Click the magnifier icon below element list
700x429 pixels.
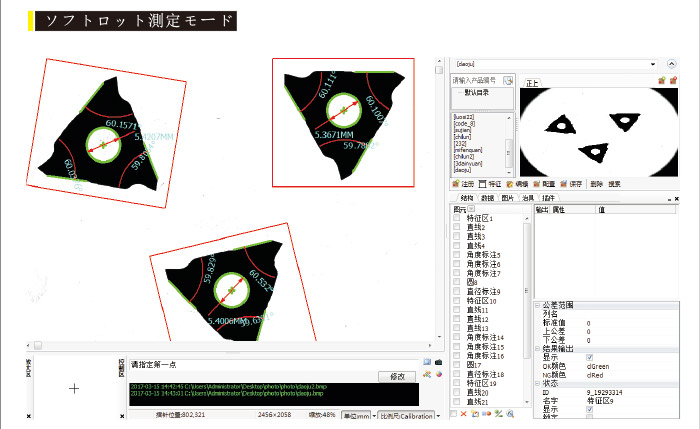pos(511,413)
